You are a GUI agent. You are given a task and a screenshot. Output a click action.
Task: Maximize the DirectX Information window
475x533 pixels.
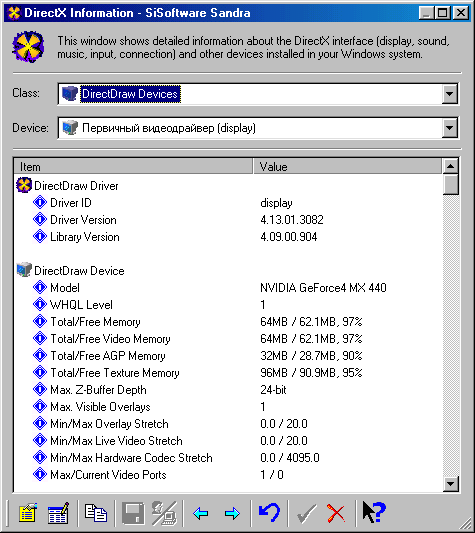pos(443,13)
